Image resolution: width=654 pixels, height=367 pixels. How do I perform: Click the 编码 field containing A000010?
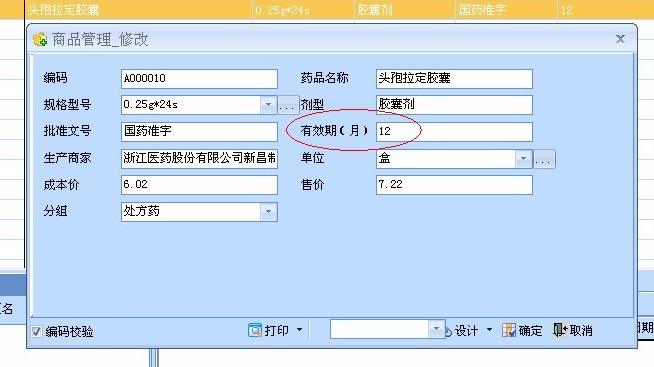coord(199,79)
